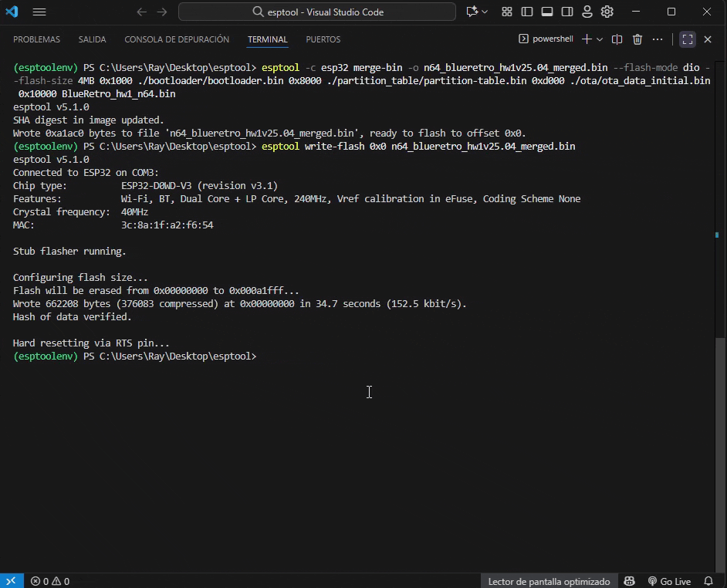The width and height of the screenshot is (727, 588).
Task: Open the customize layout icon
Action: click(x=507, y=12)
